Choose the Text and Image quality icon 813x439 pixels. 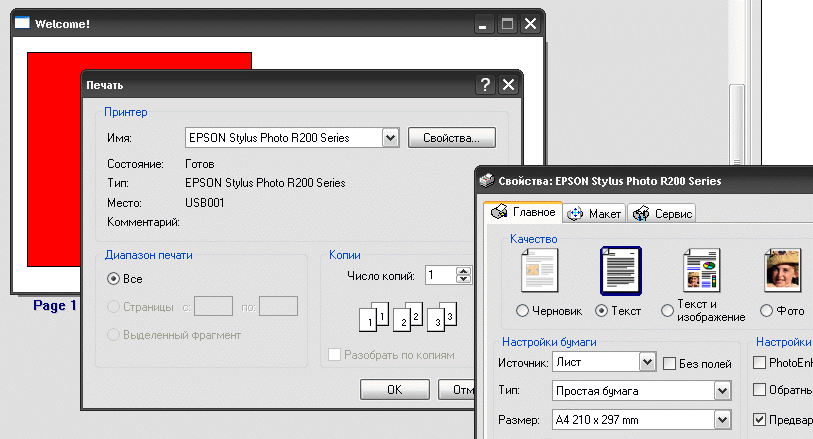[x=702, y=270]
